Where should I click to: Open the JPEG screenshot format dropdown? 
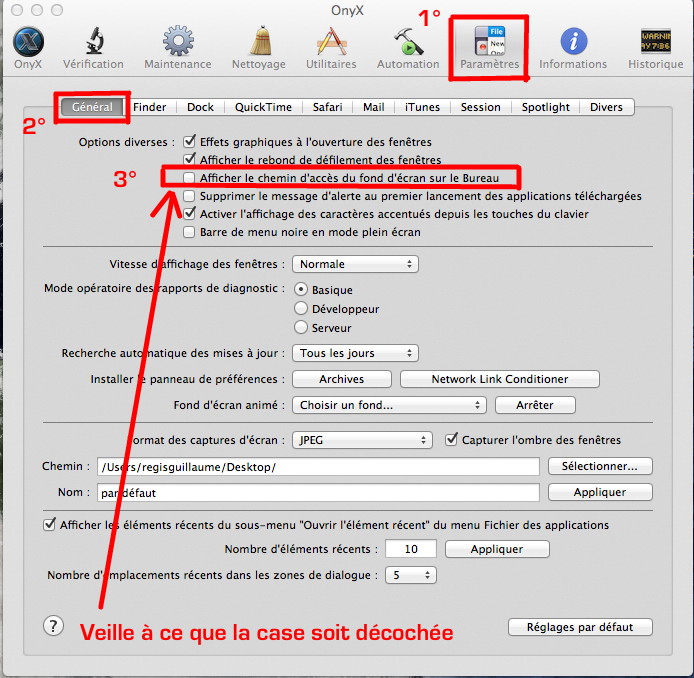tap(362, 440)
